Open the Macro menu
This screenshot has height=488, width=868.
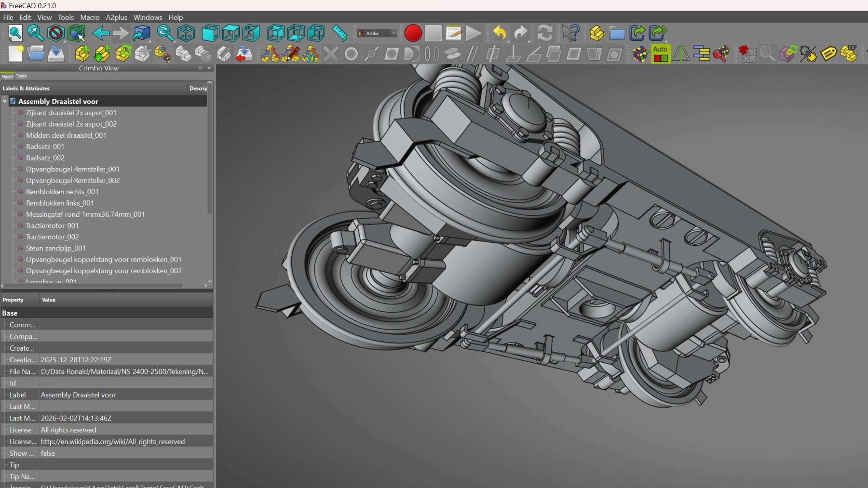click(90, 17)
